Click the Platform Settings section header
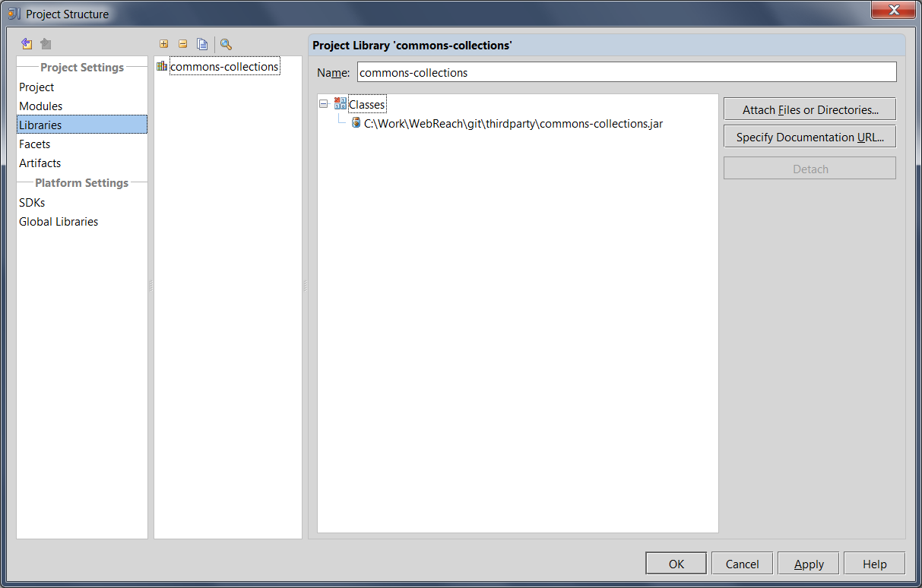Screen dimensions: 922x588 coord(82,183)
